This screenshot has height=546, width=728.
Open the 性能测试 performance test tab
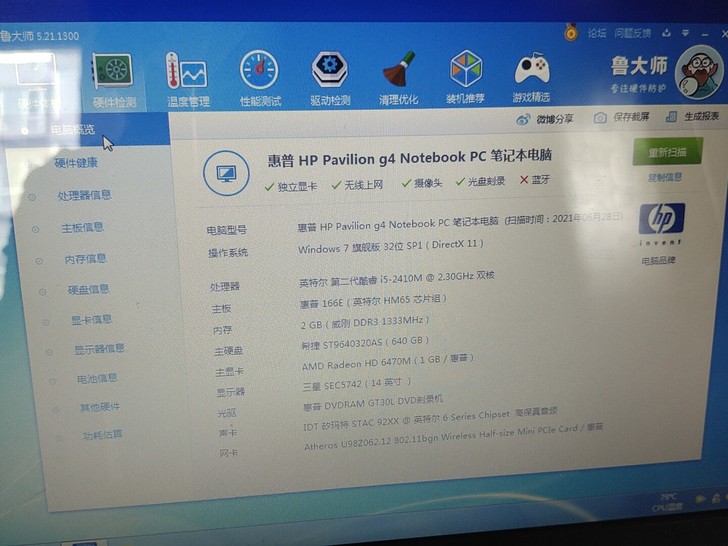pos(260,78)
